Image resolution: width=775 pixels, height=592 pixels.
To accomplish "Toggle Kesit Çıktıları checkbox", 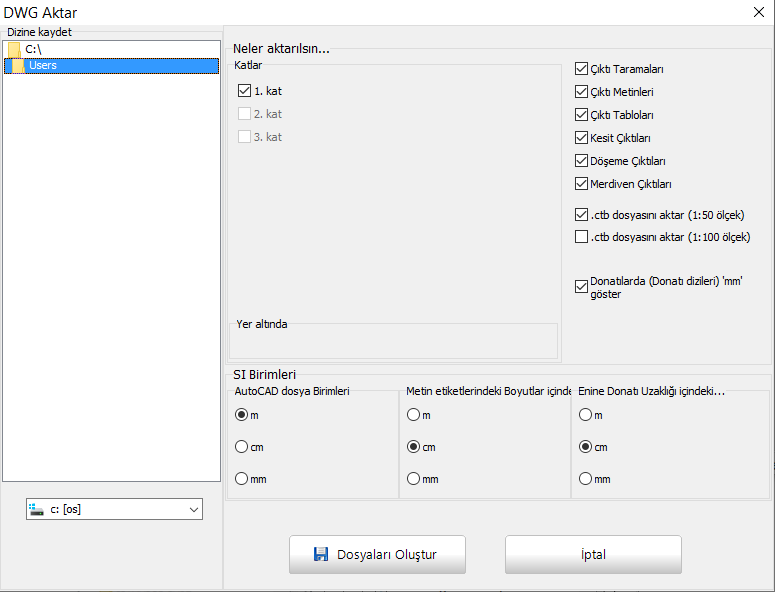I will coord(582,138).
